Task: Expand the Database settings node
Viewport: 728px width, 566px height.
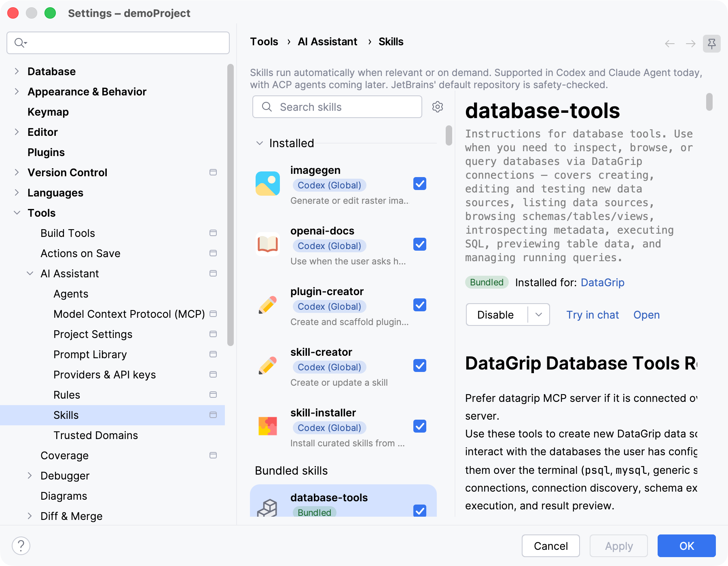Action: 17,71
